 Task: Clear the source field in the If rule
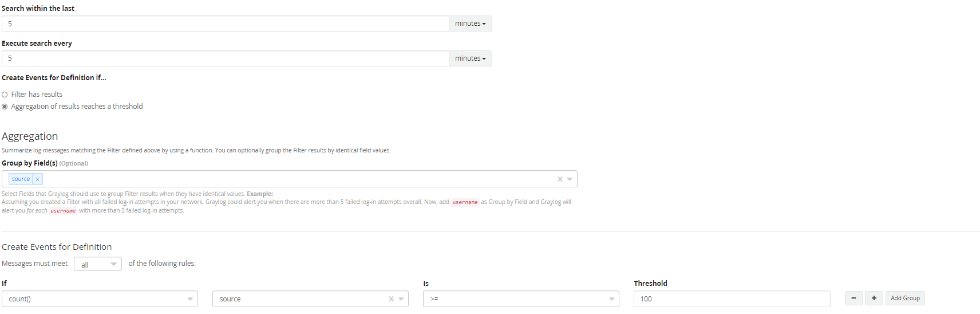click(391, 299)
